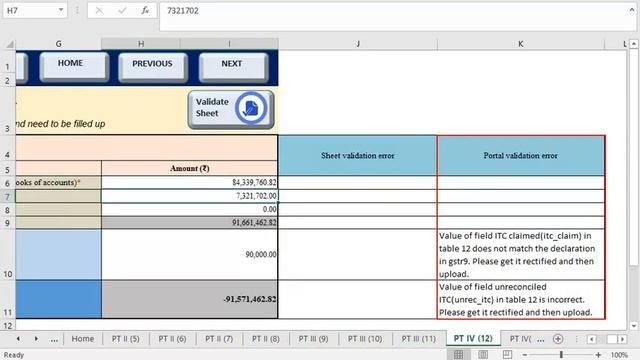Image resolution: width=640 pixels, height=360 pixels.
Task: Cancel formula entry with X icon
Action: coord(99,11)
